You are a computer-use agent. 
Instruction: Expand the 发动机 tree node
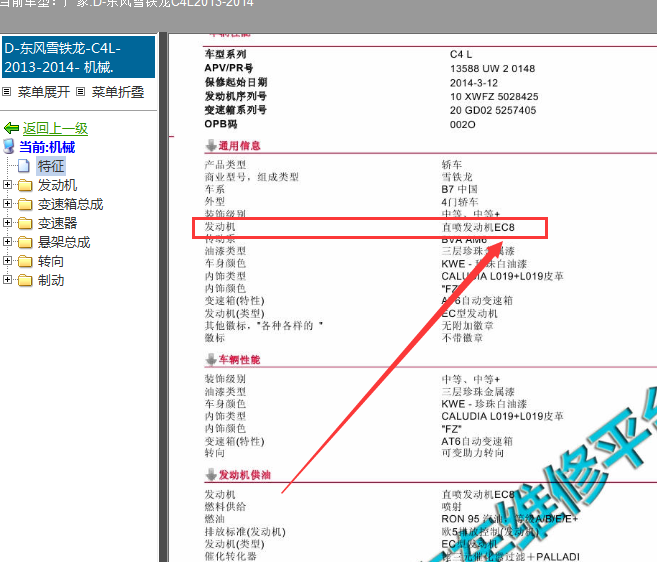click(x=7, y=184)
